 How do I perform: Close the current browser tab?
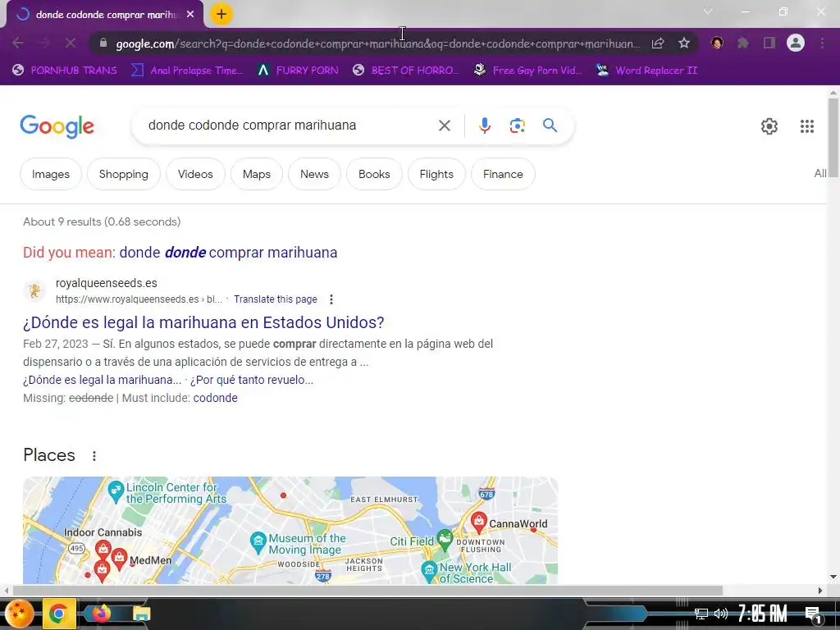tap(190, 15)
